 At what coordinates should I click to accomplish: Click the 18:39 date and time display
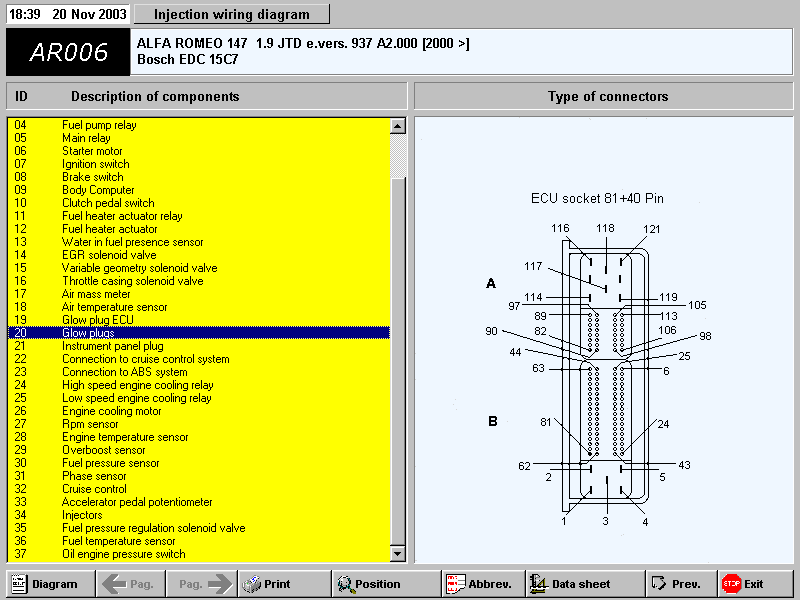[x=68, y=14]
